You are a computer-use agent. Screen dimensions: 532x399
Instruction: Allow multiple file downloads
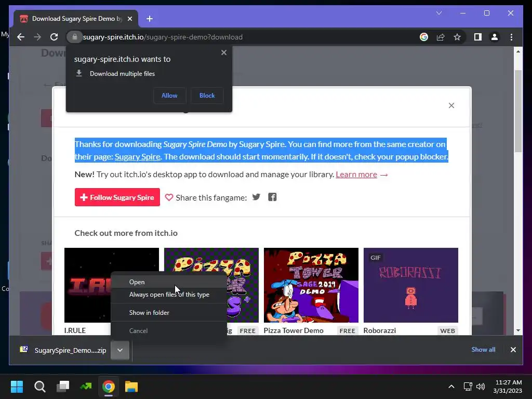169,96
